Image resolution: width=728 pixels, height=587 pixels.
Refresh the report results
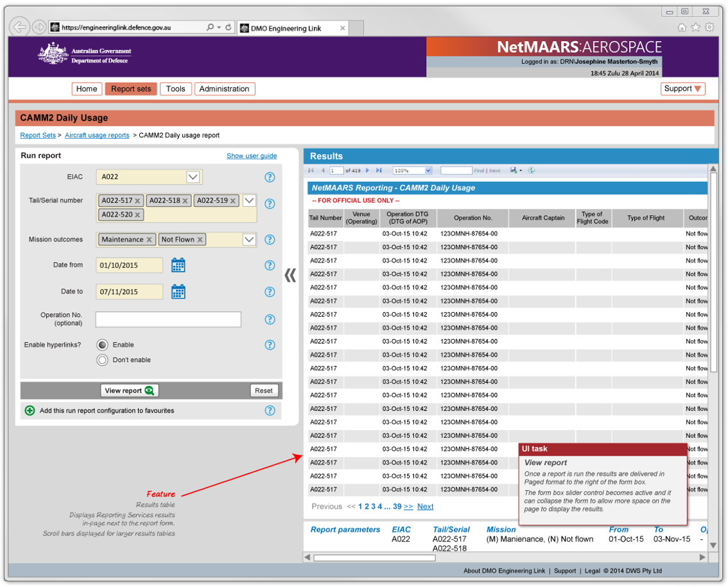pyautogui.click(x=532, y=170)
